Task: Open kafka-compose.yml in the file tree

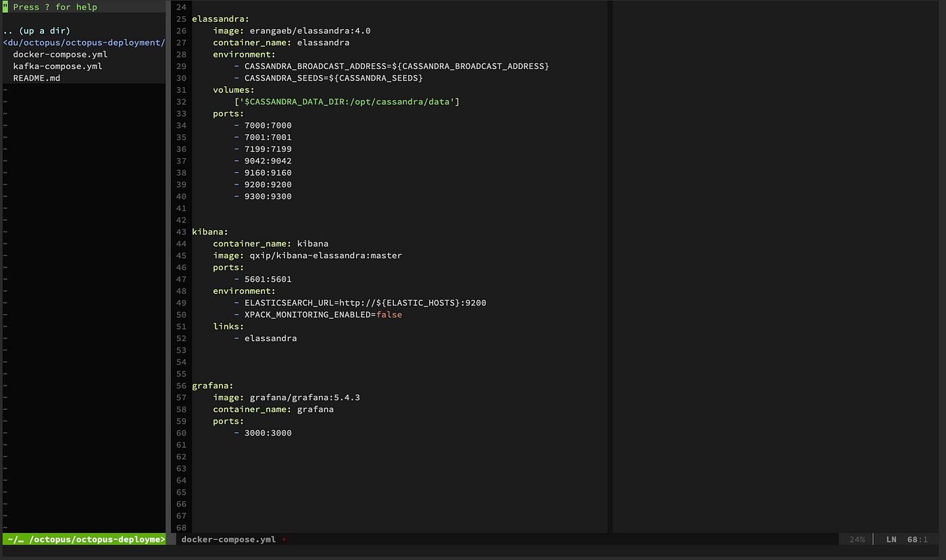Action: (x=57, y=66)
